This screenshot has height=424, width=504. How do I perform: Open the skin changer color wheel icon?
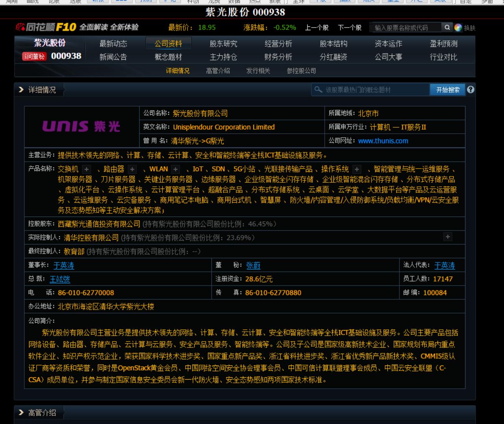tap(458, 28)
